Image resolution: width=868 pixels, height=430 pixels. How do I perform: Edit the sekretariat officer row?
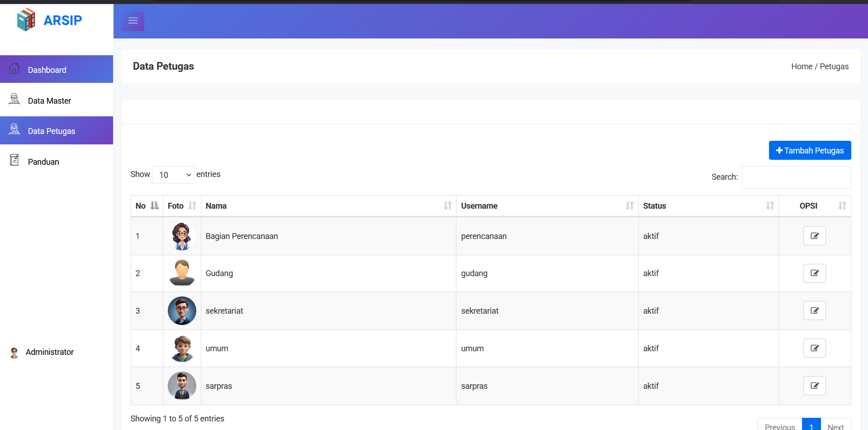(x=815, y=311)
